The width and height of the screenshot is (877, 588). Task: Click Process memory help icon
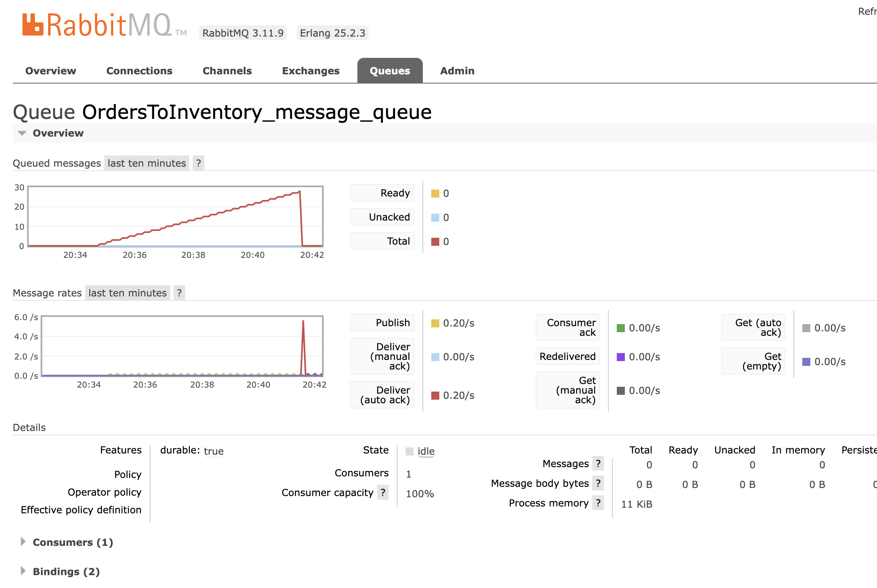point(598,503)
